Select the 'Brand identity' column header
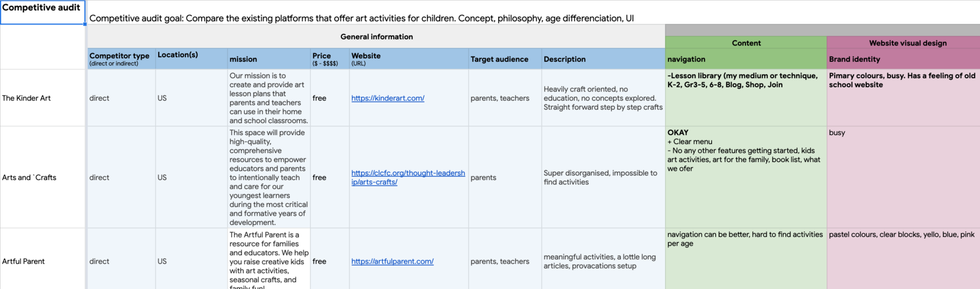The height and width of the screenshot is (289, 980). tap(902, 59)
